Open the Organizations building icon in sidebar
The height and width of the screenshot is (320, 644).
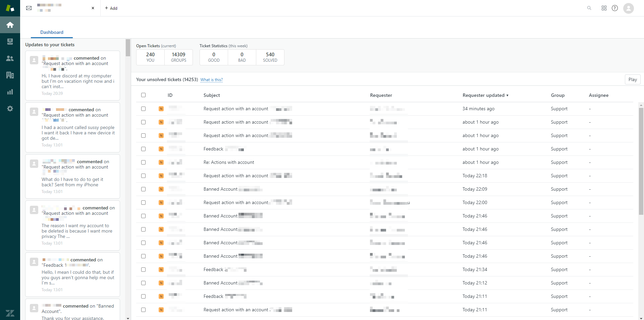pyautogui.click(x=10, y=75)
